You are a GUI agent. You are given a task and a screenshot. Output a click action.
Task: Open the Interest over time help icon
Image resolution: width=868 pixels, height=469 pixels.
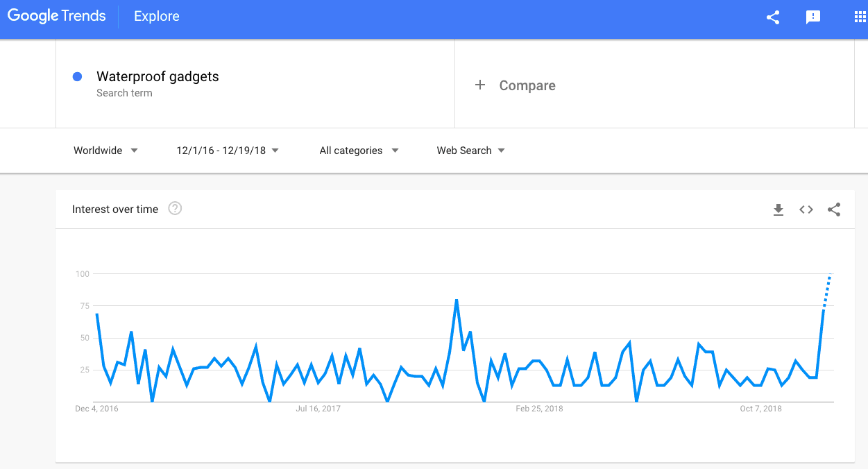pos(175,208)
